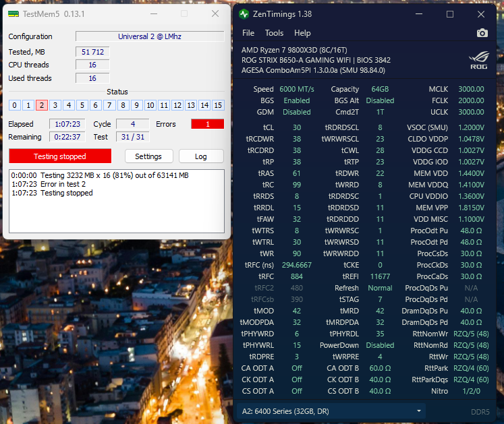The height and width of the screenshot is (424, 504).
Task: Minimize the ZenTimings window
Action: point(419,14)
